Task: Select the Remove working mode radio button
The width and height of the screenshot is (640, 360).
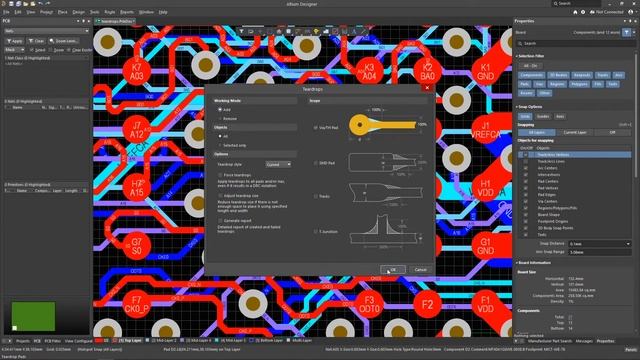Action: (x=220, y=118)
